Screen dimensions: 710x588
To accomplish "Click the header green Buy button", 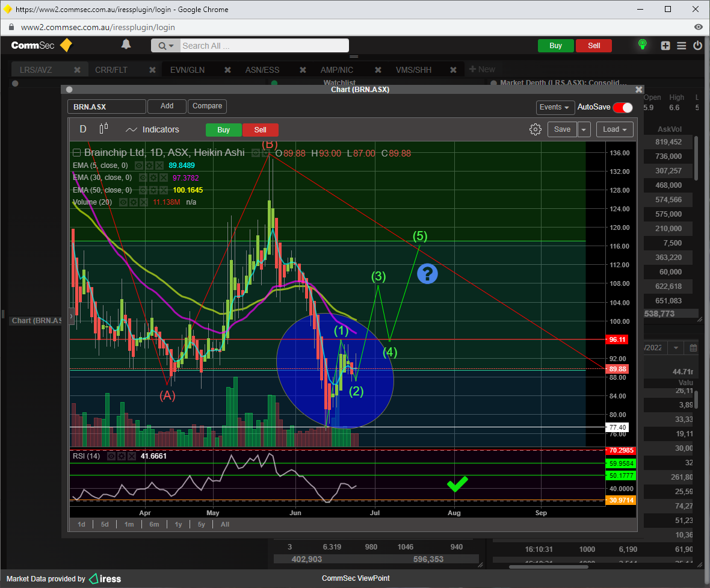I will (555, 46).
